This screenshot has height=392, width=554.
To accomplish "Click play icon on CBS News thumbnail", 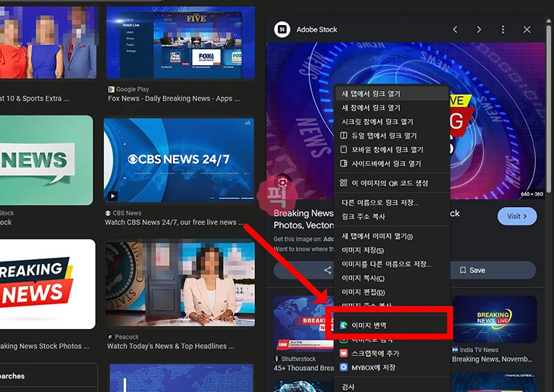I will (x=113, y=196).
